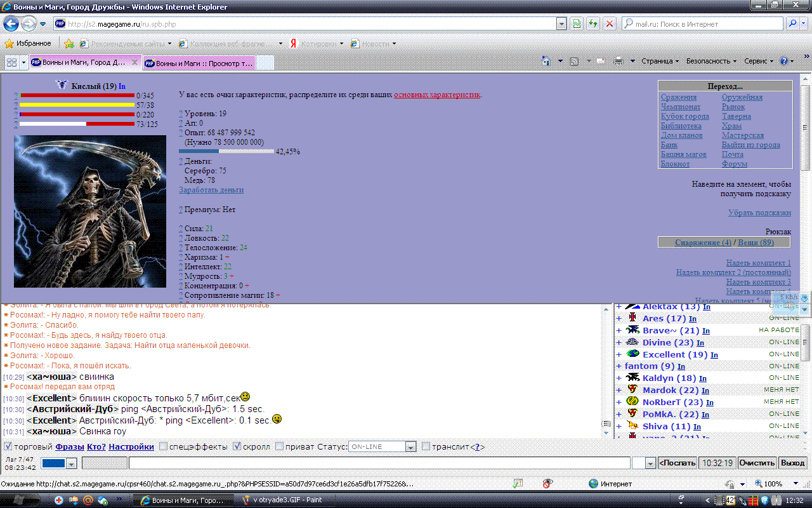Open Сражения in Переход menu
This screenshot has height=508, width=812.
pos(679,97)
